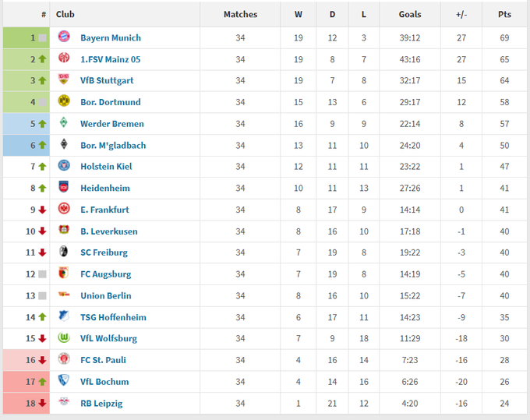This screenshot has height=420, width=530.
Task: Click the B. Leverkusen crest icon
Action: pyautogui.click(x=64, y=231)
